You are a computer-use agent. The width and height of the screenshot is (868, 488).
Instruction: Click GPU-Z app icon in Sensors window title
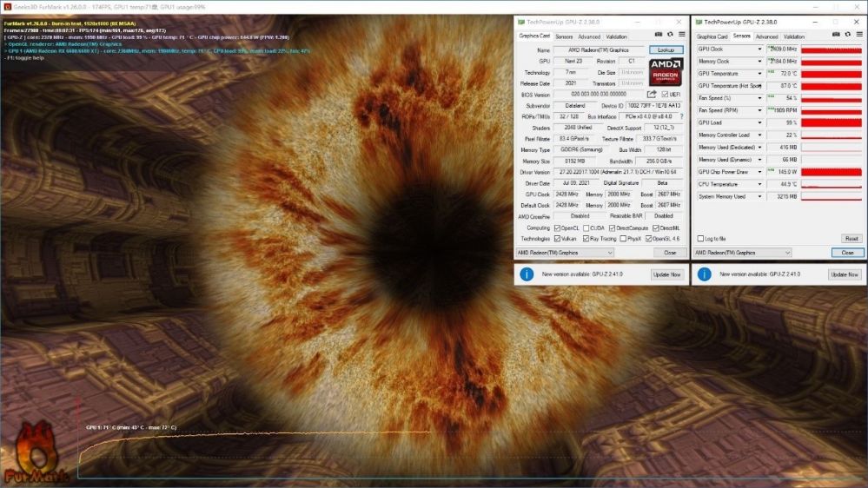tap(699, 22)
